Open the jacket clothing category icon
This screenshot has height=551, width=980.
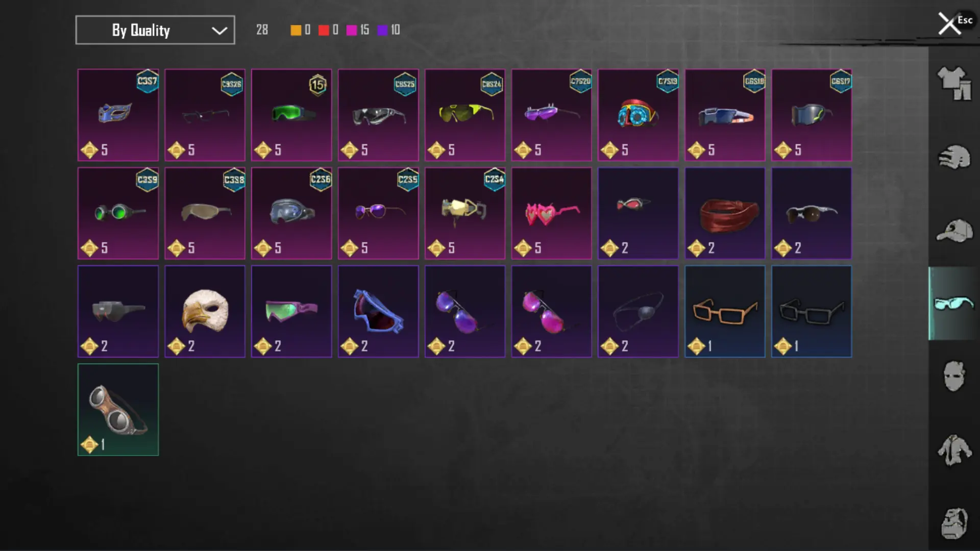(x=954, y=450)
